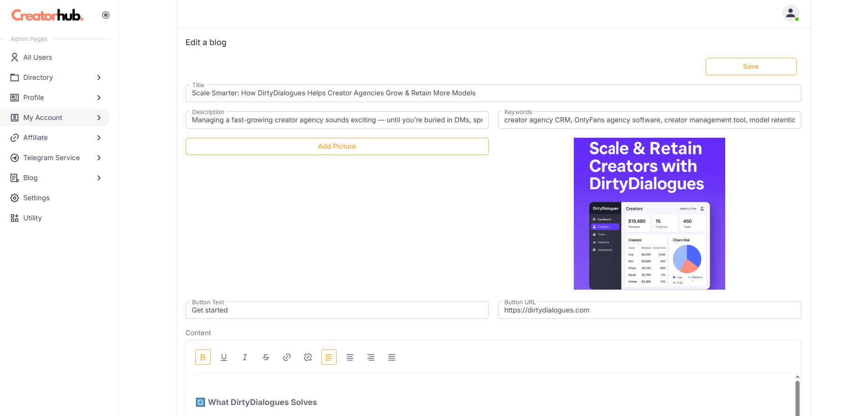Toggle the left align button
Viewport: 868px width, 416px height.
click(329, 357)
